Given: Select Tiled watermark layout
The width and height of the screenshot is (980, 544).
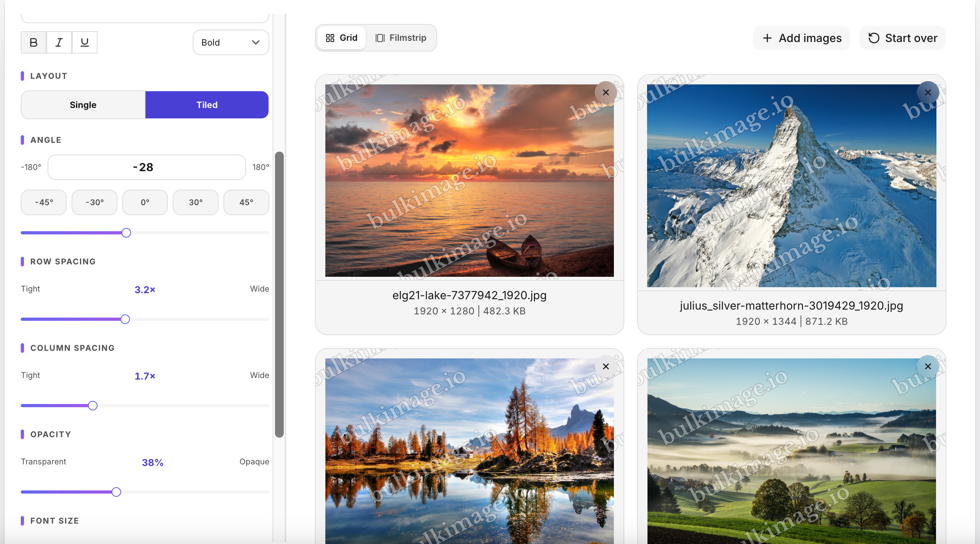Looking at the screenshot, I should (x=207, y=105).
